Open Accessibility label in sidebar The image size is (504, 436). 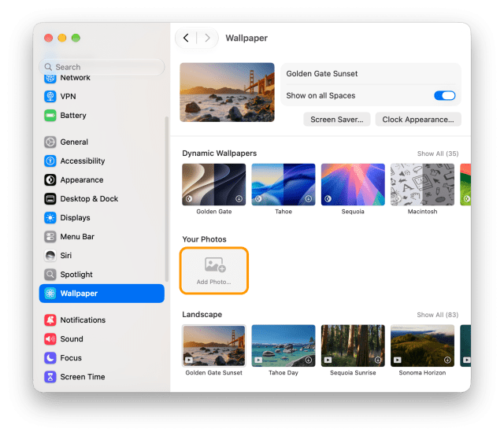(83, 161)
